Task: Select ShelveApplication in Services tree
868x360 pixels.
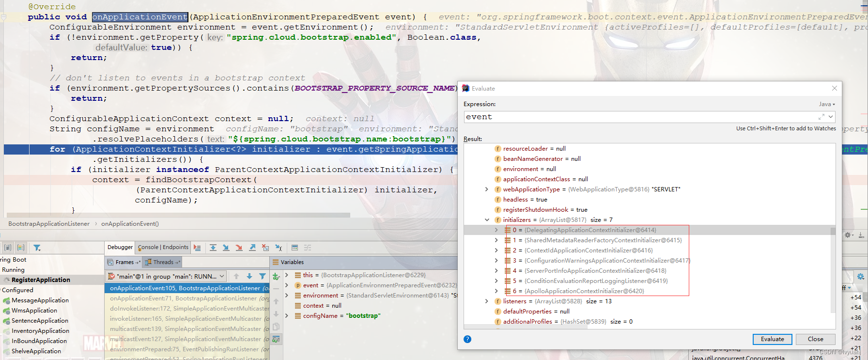Action: coord(36,351)
